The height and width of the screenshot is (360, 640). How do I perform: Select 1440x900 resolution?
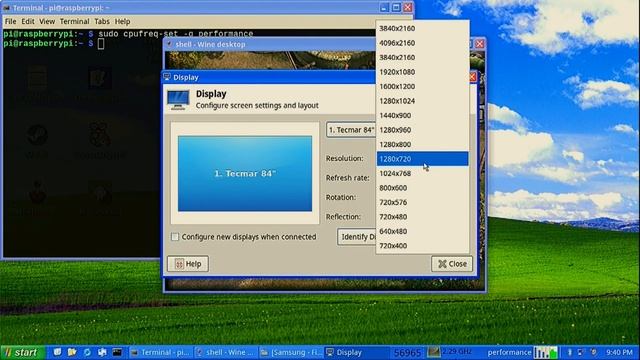422,115
